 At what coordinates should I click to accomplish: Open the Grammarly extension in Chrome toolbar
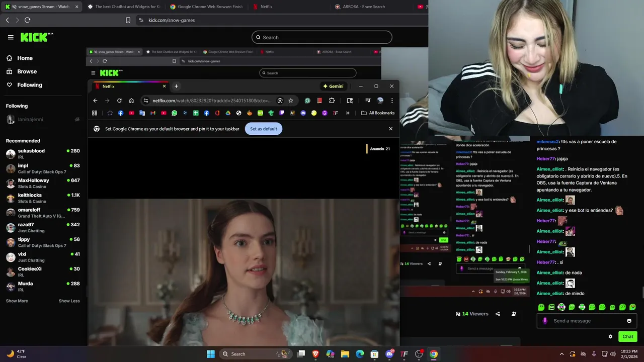click(307, 101)
